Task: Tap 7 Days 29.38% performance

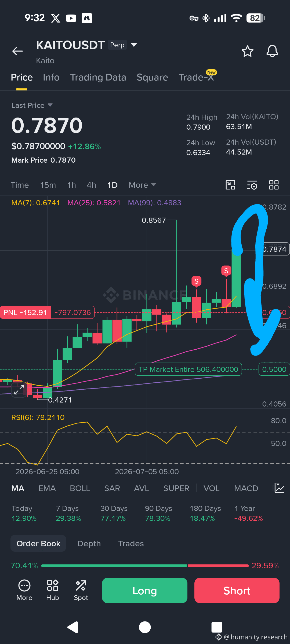Action: point(68,513)
